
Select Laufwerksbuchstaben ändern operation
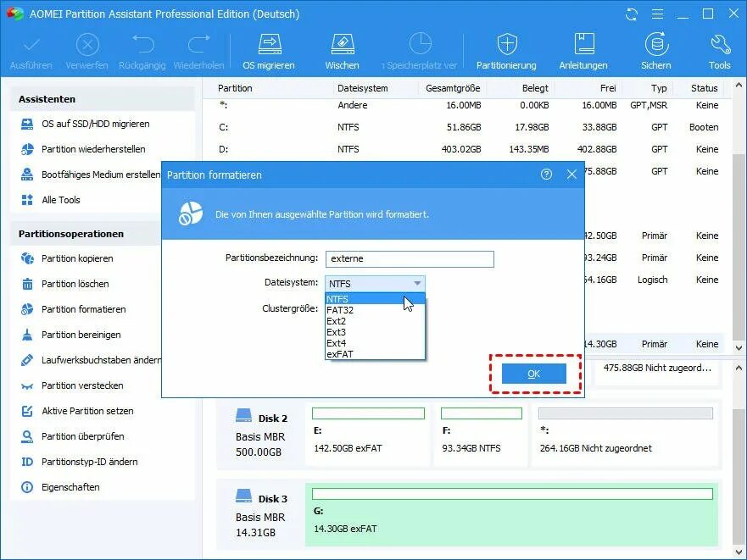91,360
